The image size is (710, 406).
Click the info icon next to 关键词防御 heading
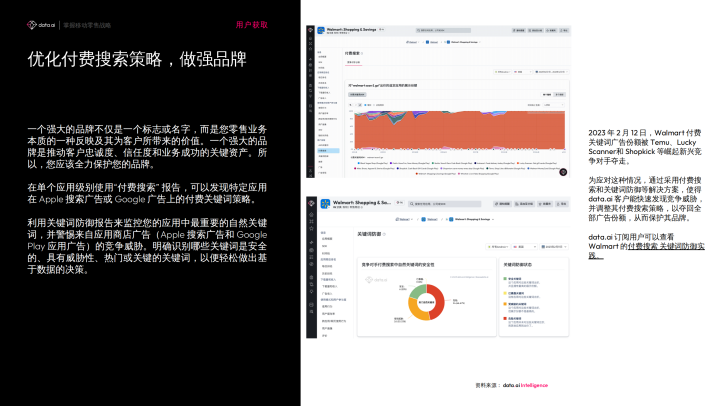[384, 234]
